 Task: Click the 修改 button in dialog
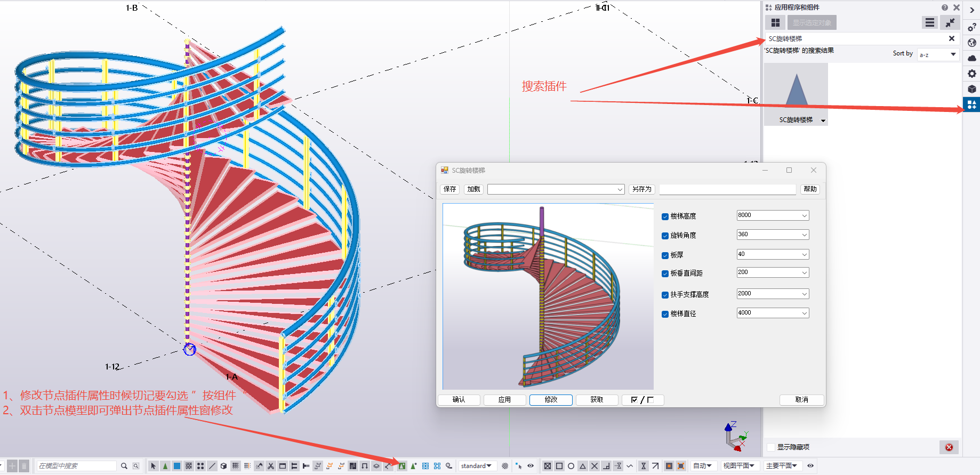(551, 400)
